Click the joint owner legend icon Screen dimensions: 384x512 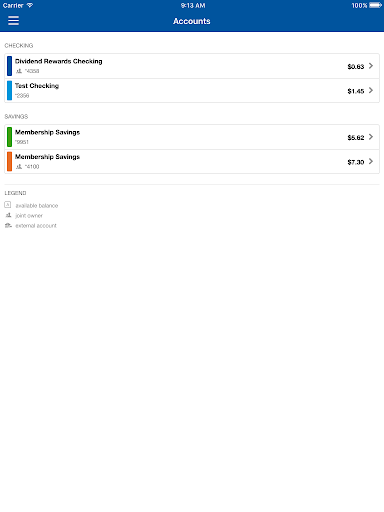8,215
